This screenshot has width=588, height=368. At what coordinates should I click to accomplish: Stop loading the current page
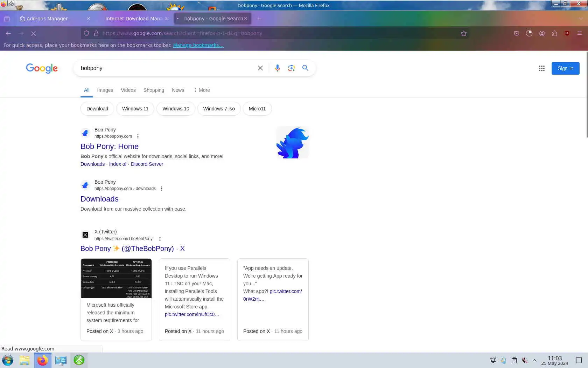34,33
